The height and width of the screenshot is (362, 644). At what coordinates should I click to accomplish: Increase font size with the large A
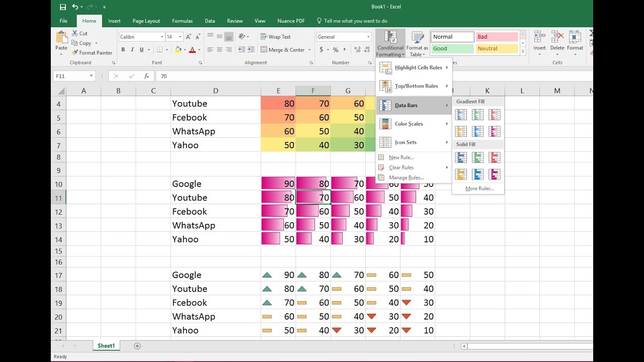(188, 37)
